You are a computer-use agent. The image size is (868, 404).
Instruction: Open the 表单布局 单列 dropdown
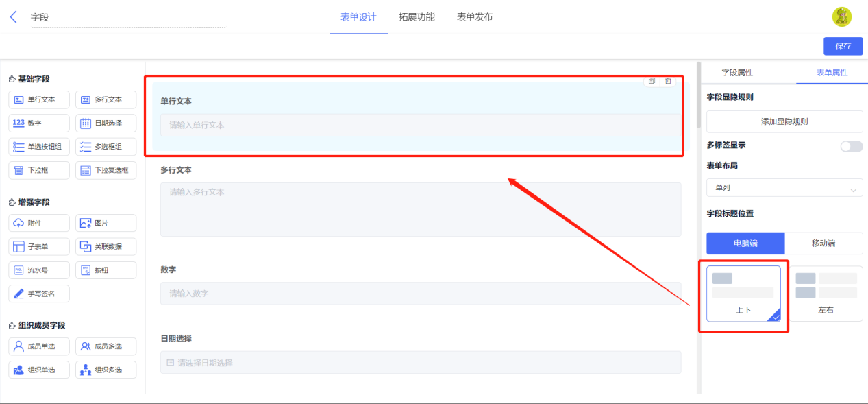tap(784, 188)
